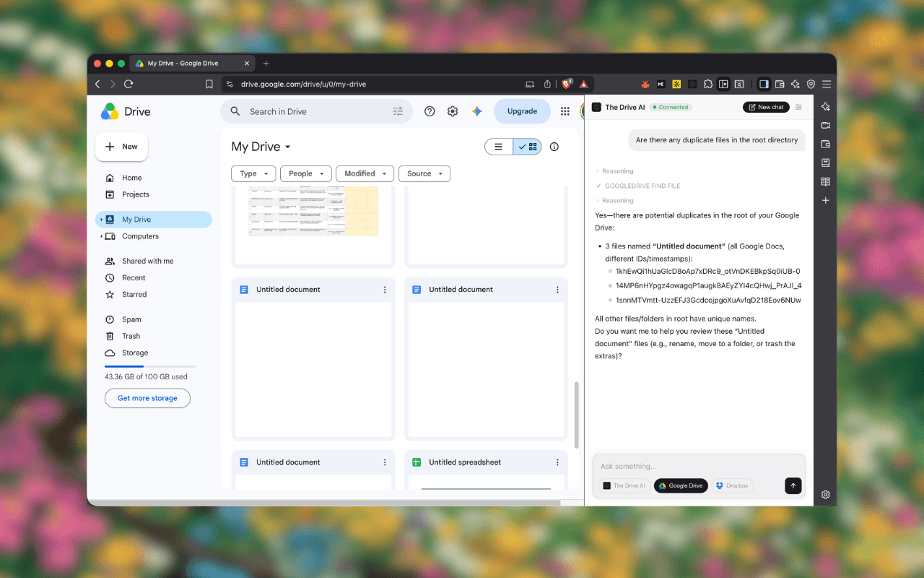The height and width of the screenshot is (578, 924).
Task: Select Google Drive source chip
Action: [x=681, y=486]
